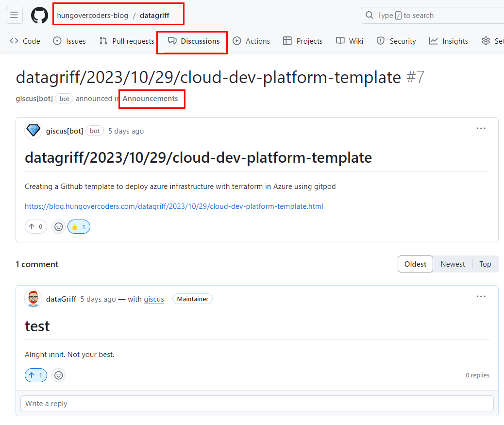Image resolution: width=504 pixels, height=425 pixels.
Task: Add a reaction to the discussion post
Action: pos(58,227)
